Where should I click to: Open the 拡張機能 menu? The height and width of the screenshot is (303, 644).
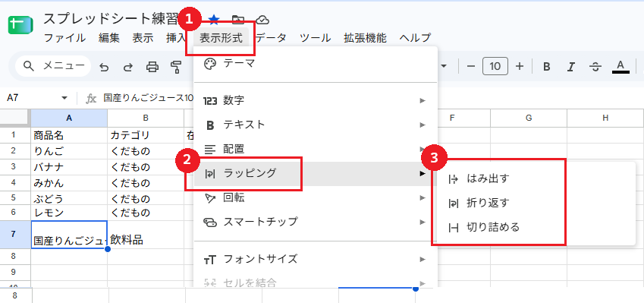pyautogui.click(x=365, y=38)
